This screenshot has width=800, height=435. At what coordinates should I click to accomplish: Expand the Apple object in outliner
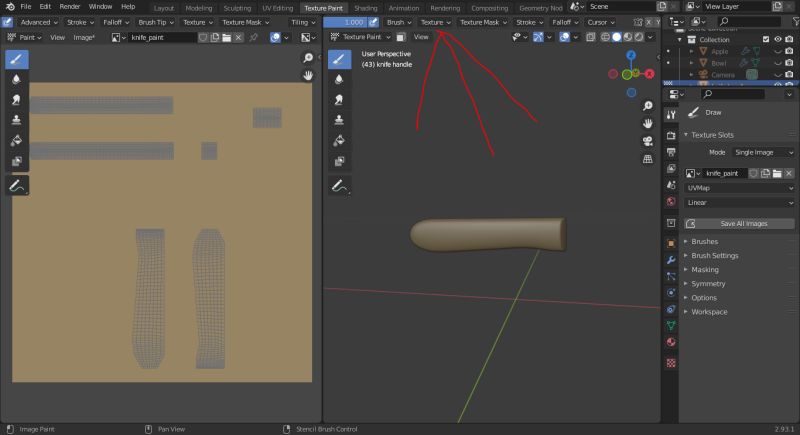point(691,52)
